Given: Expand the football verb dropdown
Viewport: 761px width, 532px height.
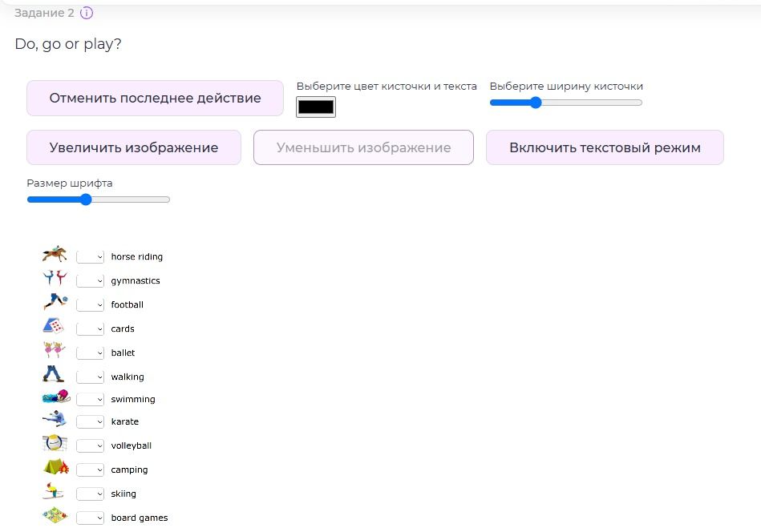Looking at the screenshot, I should [91, 304].
